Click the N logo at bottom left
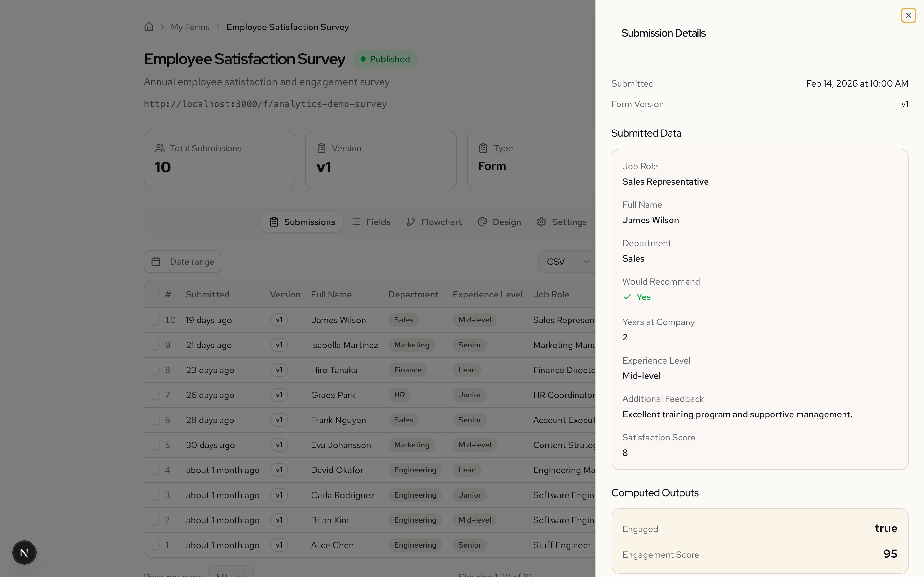This screenshot has height=577, width=924. tap(24, 552)
